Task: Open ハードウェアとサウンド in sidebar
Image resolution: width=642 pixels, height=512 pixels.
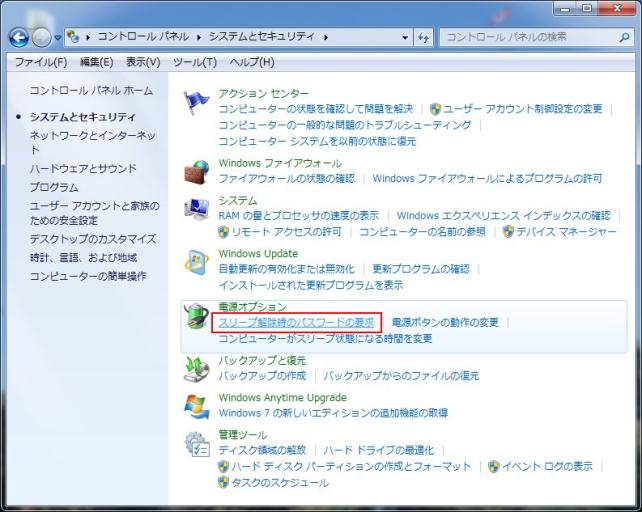Action: tap(83, 169)
